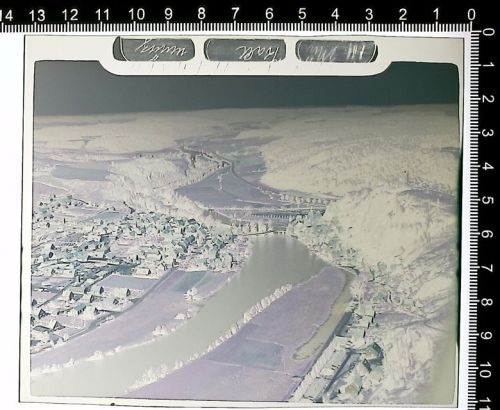Click the number 10 on top ruler
Image resolution: width=500 pixels, height=410 pixels.
(x=137, y=15)
